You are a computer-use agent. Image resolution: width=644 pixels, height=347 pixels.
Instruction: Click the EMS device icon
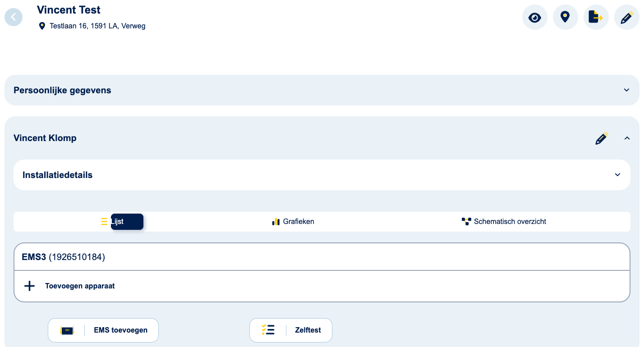[x=67, y=330]
